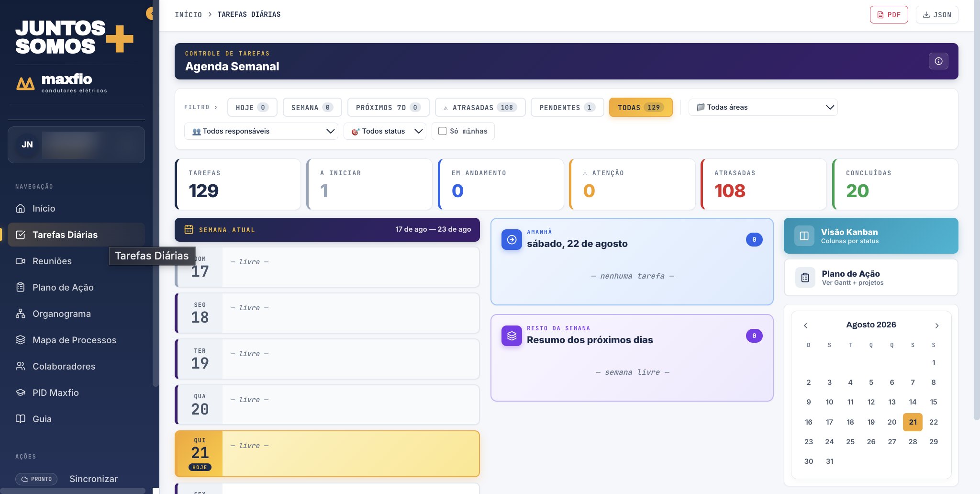980x494 pixels.
Task: Click the Guia book icon
Action: (21, 419)
